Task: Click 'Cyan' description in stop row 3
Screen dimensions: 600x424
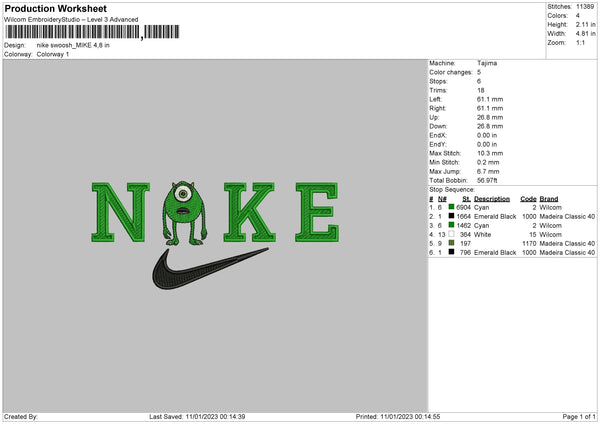Action: tap(482, 225)
